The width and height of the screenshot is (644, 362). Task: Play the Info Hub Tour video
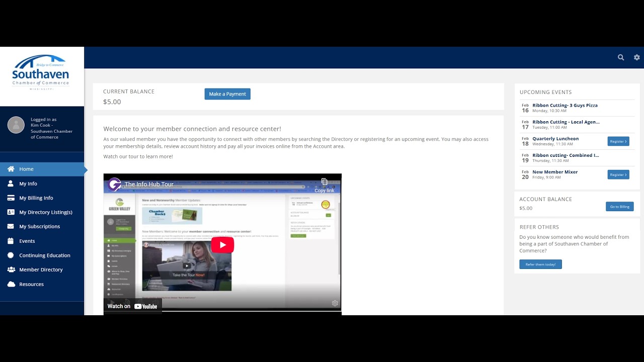click(222, 245)
